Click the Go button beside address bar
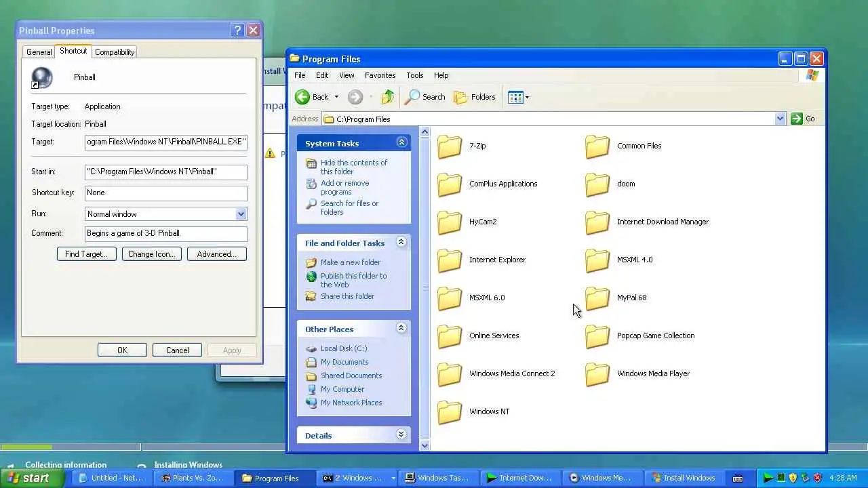Screen dimensions: 868x488 tap(804, 119)
